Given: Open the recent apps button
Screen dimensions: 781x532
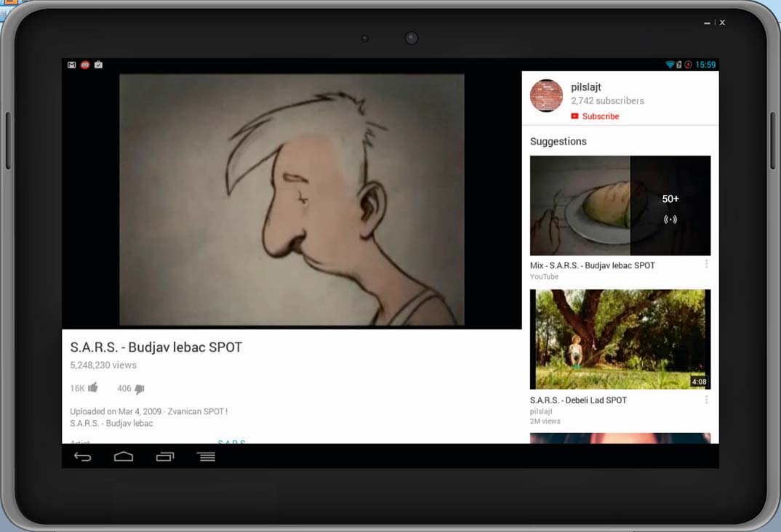Looking at the screenshot, I should tap(165, 456).
